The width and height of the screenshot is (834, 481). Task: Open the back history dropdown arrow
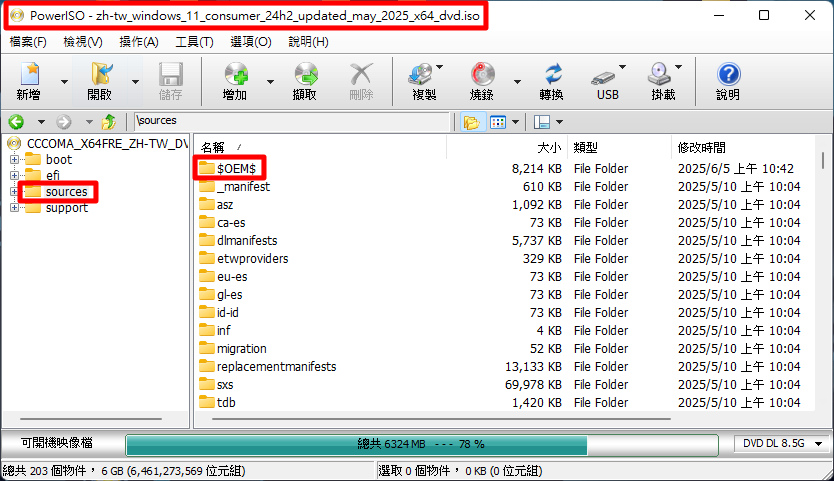click(x=41, y=122)
